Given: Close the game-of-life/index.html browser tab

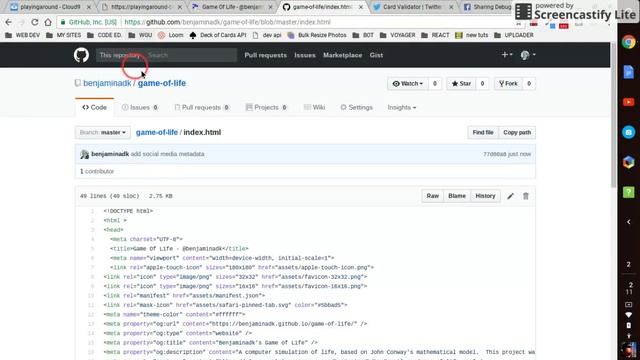Looking at the screenshot, I should pyautogui.click(x=360, y=7).
